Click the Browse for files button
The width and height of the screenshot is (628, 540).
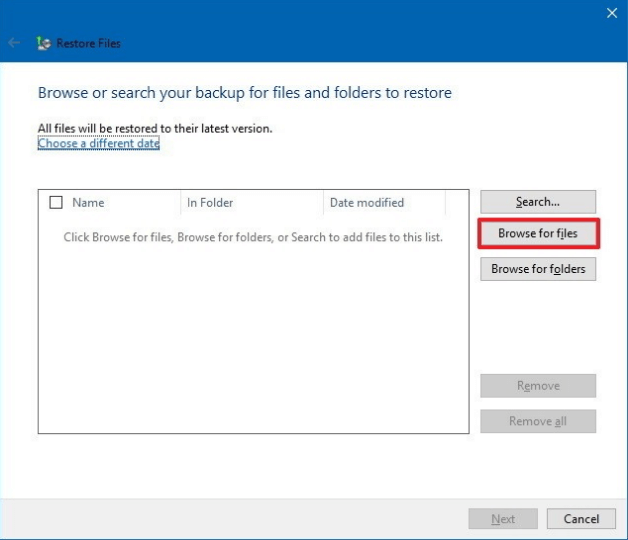pyautogui.click(x=538, y=234)
